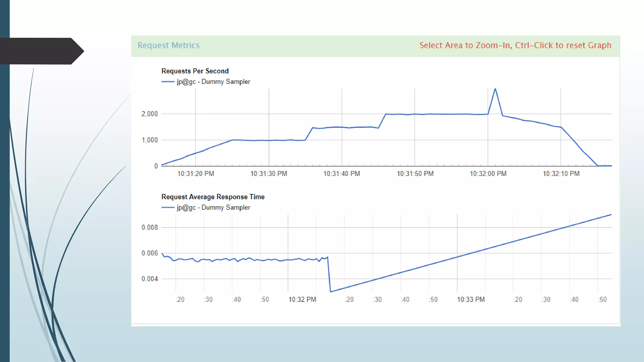Click the 10:31:30 PM axis label
Image resolution: width=644 pixels, height=362 pixels.
[x=269, y=173]
